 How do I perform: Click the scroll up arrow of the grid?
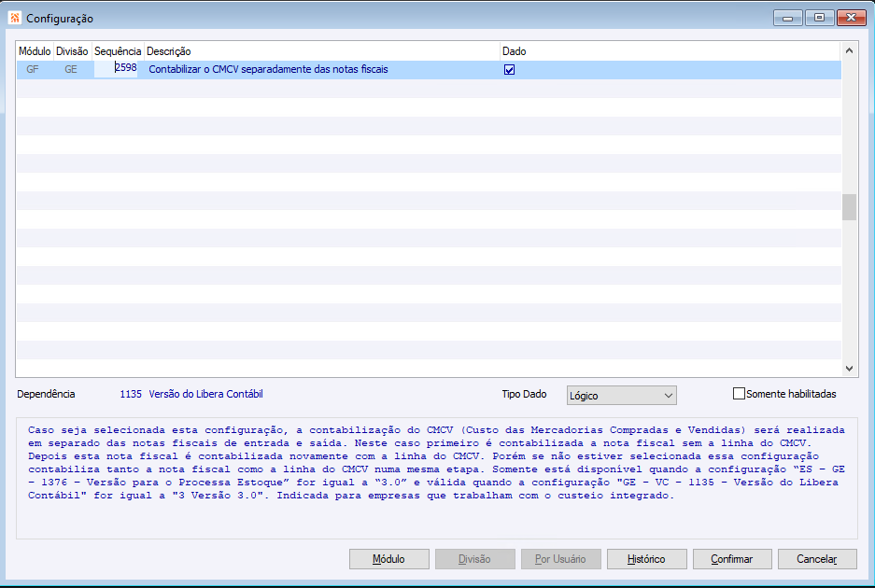[849, 50]
